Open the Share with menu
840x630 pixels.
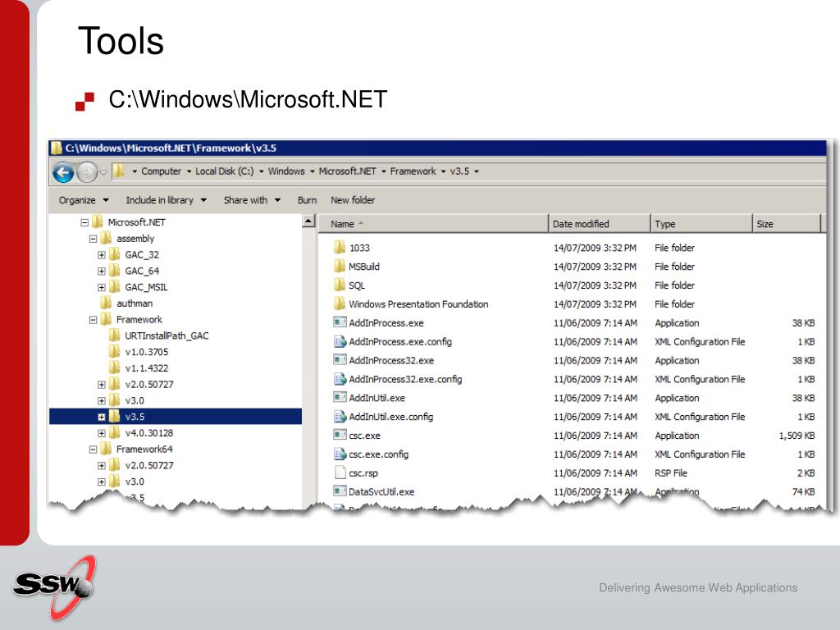click(252, 200)
